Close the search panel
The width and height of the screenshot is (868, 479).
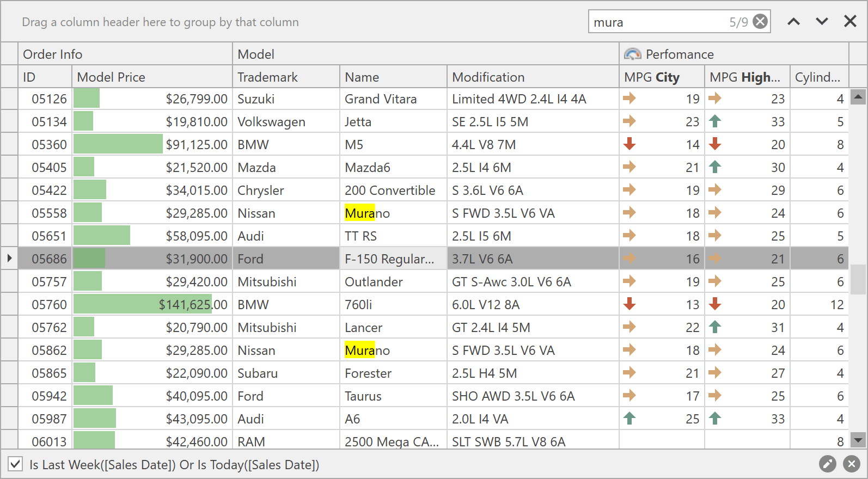tap(850, 22)
